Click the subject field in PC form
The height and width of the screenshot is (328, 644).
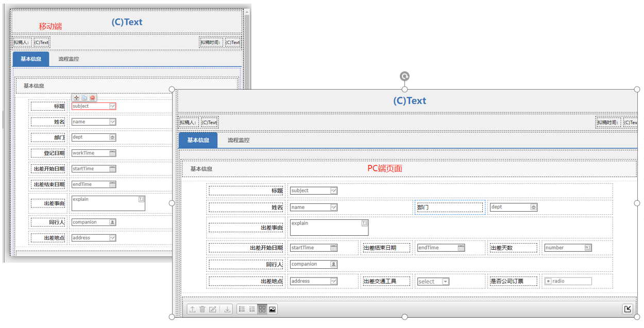[x=314, y=191]
